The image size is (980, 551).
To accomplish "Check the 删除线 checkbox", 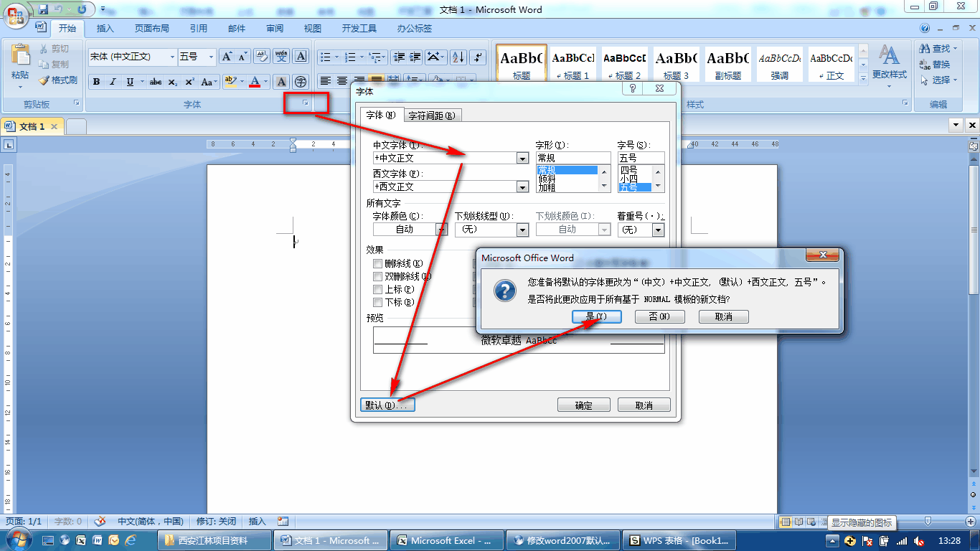I will pyautogui.click(x=377, y=264).
